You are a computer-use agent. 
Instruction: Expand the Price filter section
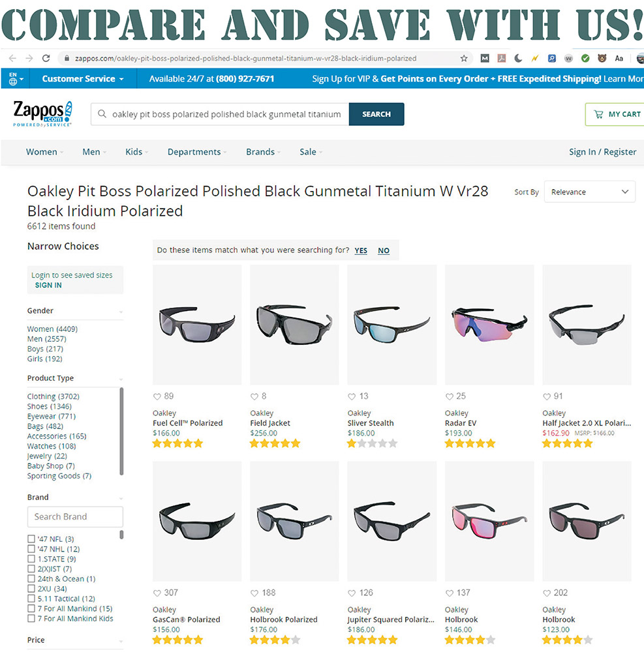pyautogui.click(x=37, y=640)
